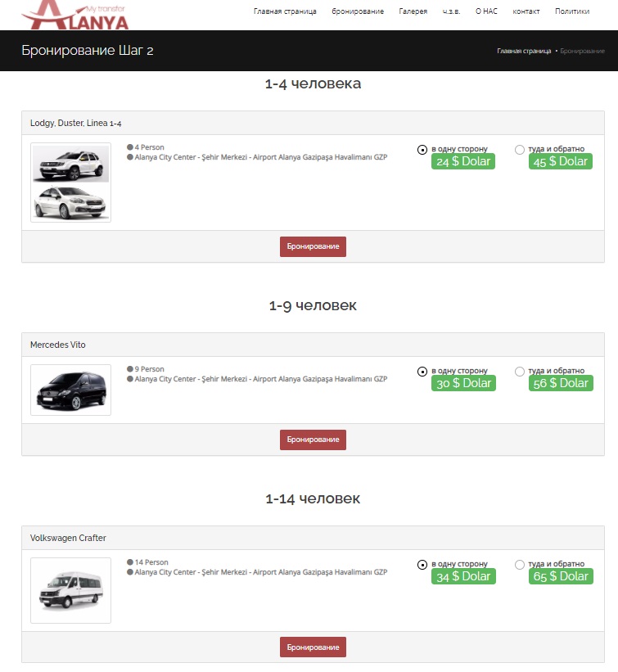Open the Политики menu item
The image size is (618, 672).
click(x=571, y=12)
